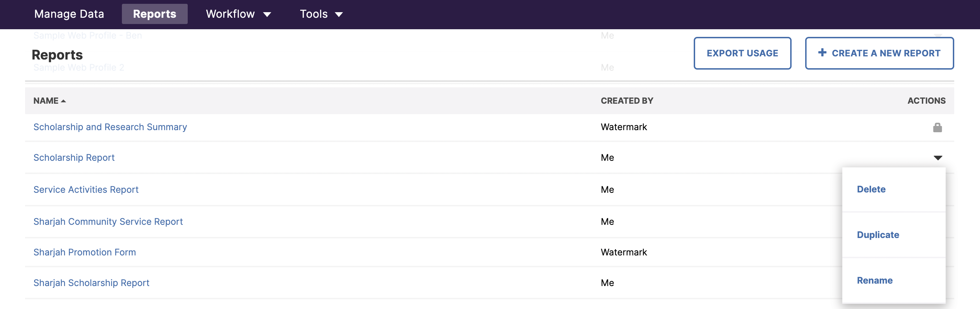Expand the Workflow menu dropdown arrow
This screenshot has height=309, width=980.
pos(267,15)
